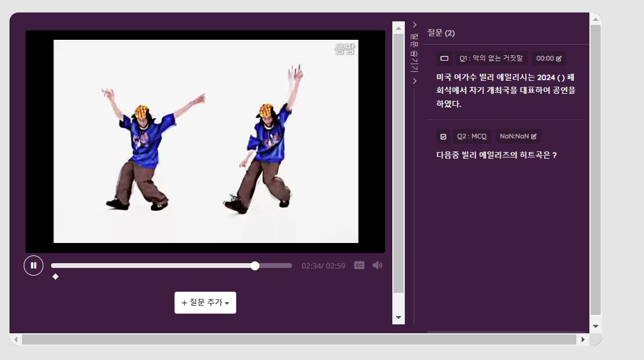Click the video frame with dancers
Viewport: 644px width, 360px height.
(x=206, y=141)
